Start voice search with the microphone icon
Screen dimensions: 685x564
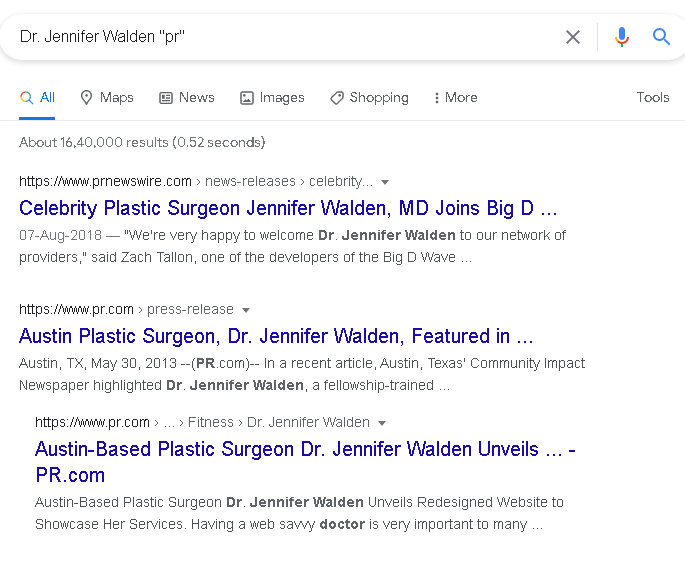pos(622,37)
